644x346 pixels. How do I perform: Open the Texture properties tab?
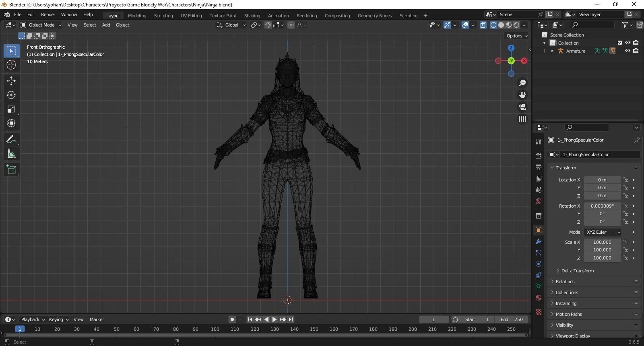pos(539,312)
